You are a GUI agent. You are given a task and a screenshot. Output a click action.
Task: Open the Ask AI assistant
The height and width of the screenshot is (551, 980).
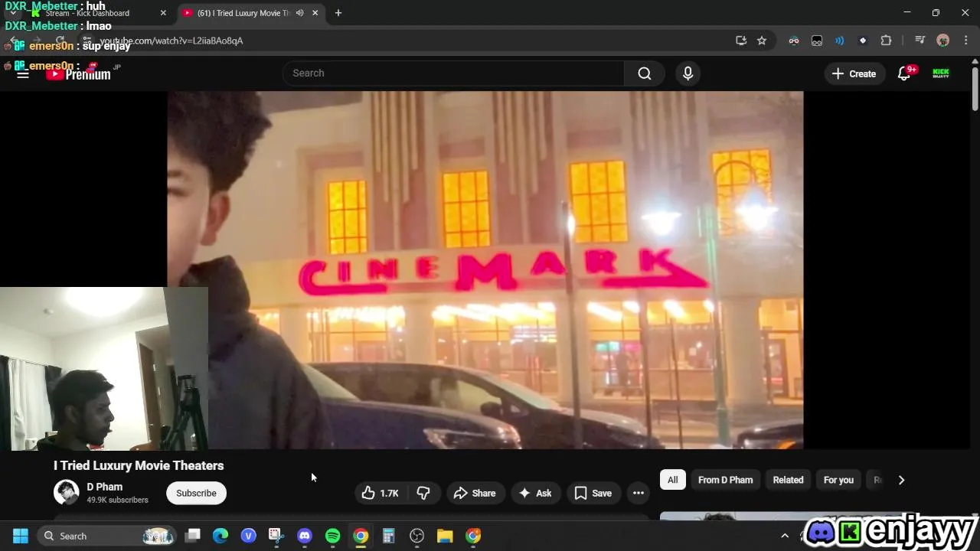535,493
